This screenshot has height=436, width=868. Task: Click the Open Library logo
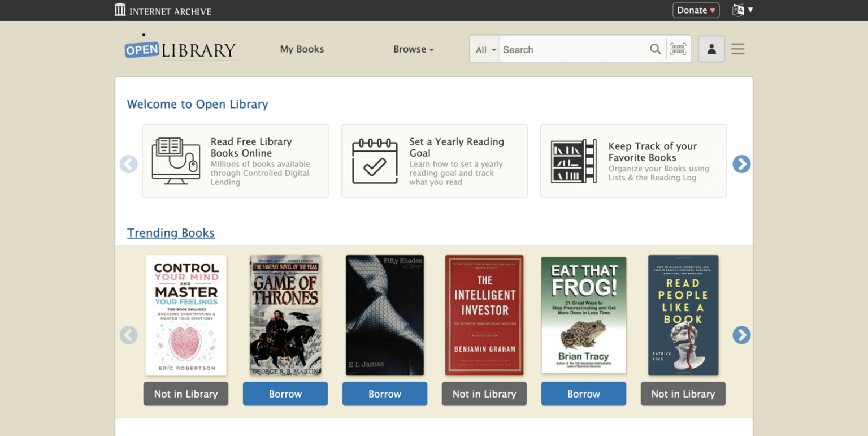(x=180, y=48)
